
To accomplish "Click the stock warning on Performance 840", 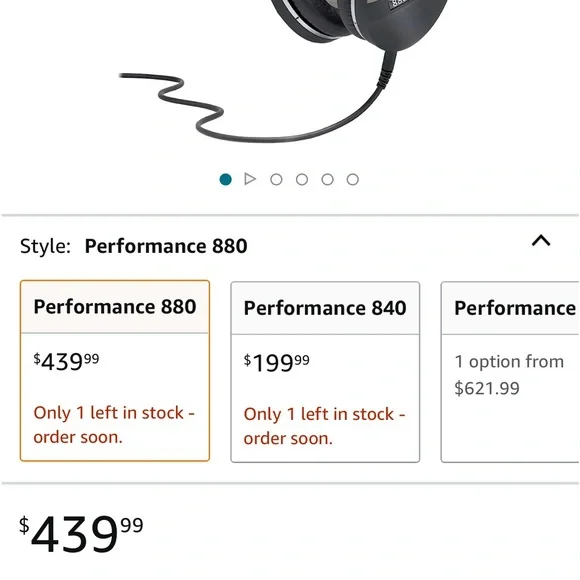I will tap(324, 426).
